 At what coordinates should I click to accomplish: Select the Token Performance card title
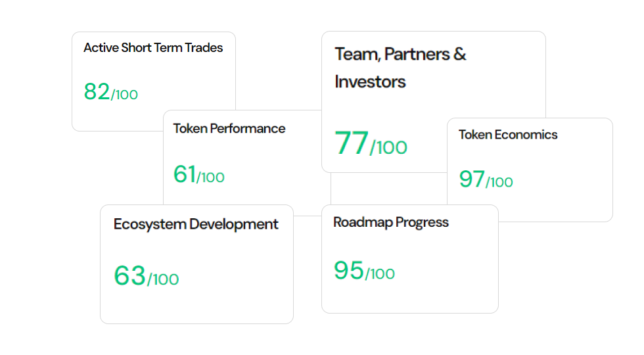pyautogui.click(x=229, y=129)
